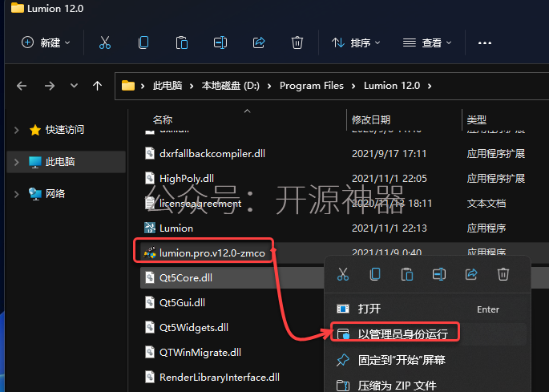549x392 pixels.
Task: Expand the 网络 tree node
Action: coord(17,194)
